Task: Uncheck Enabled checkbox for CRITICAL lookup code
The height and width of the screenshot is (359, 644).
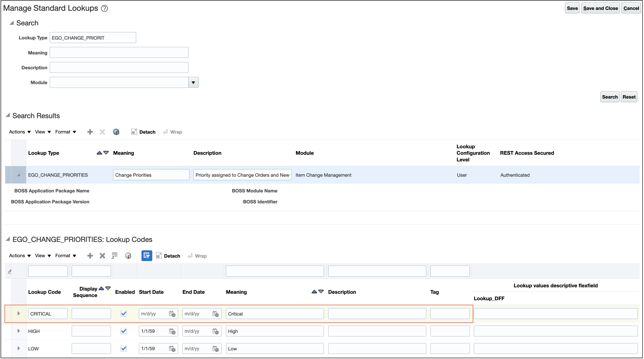Action: click(x=124, y=314)
